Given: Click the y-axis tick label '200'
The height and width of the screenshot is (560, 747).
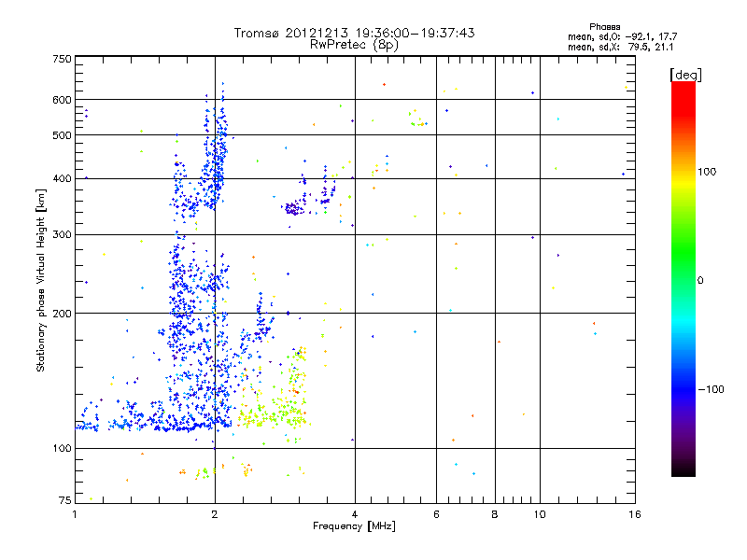Looking at the screenshot, I should click(x=62, y=314).
